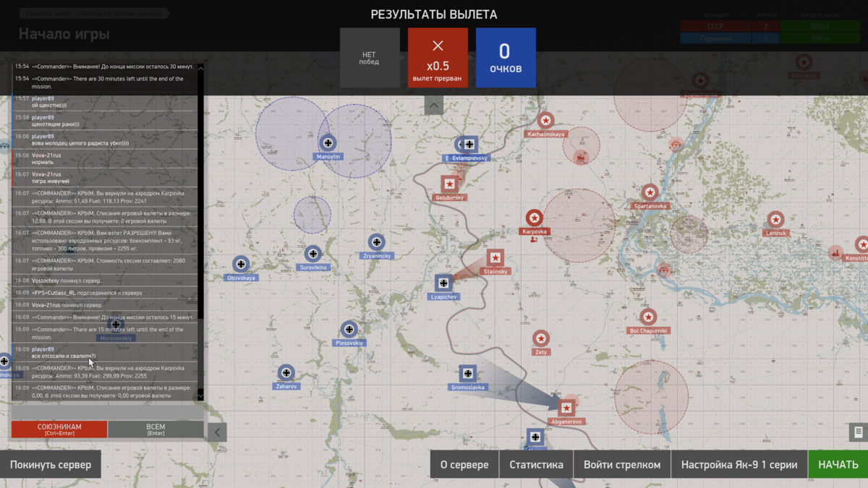The image size is (868, 488).
Task: Click the Manoylin German airfield marker
Action: (328, 142)
